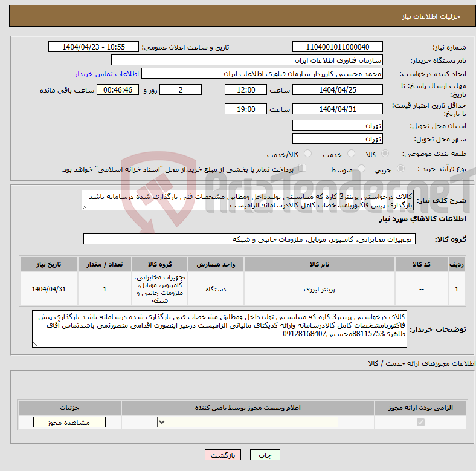Viewport: 476px width, 471px height.
Task: Open the license status dropdown
Action: 248,422
